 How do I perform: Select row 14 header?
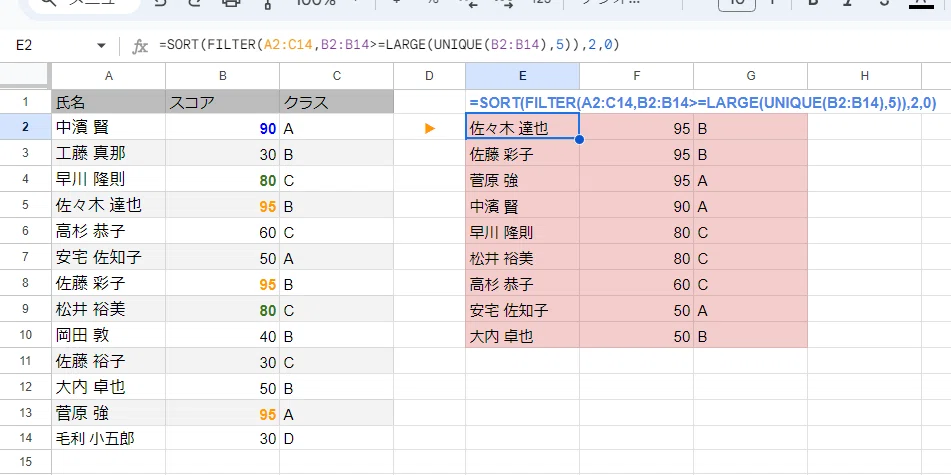coord(25,439)
